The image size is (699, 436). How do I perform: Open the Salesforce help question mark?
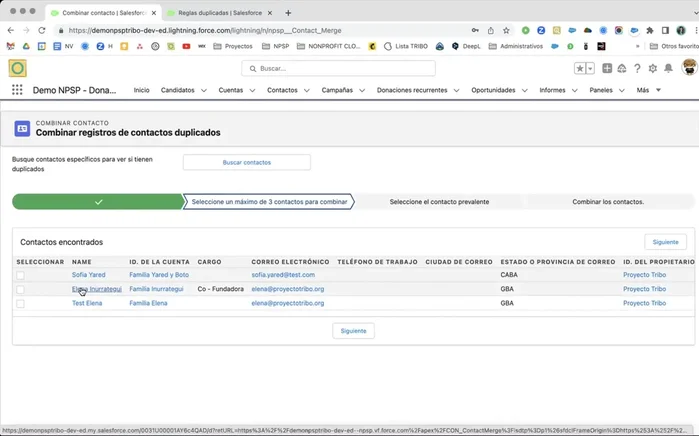tap(637, 68)
